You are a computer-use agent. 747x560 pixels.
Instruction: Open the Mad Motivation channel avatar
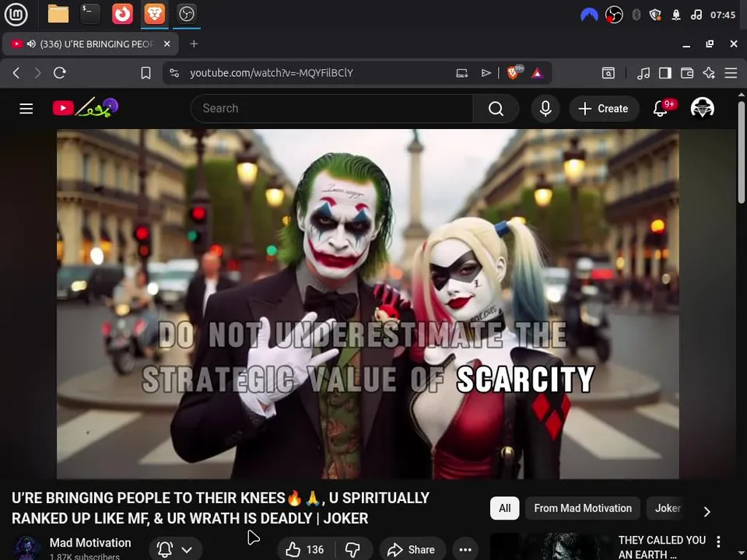tap(26, 548)
